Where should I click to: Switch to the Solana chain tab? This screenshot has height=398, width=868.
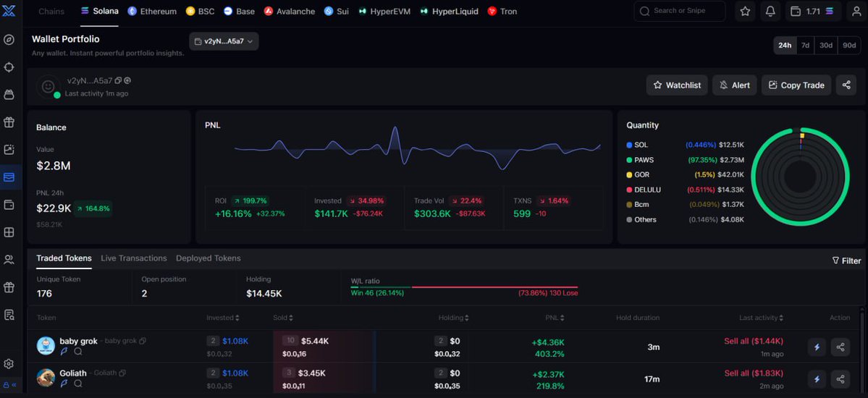pos(100,11)
